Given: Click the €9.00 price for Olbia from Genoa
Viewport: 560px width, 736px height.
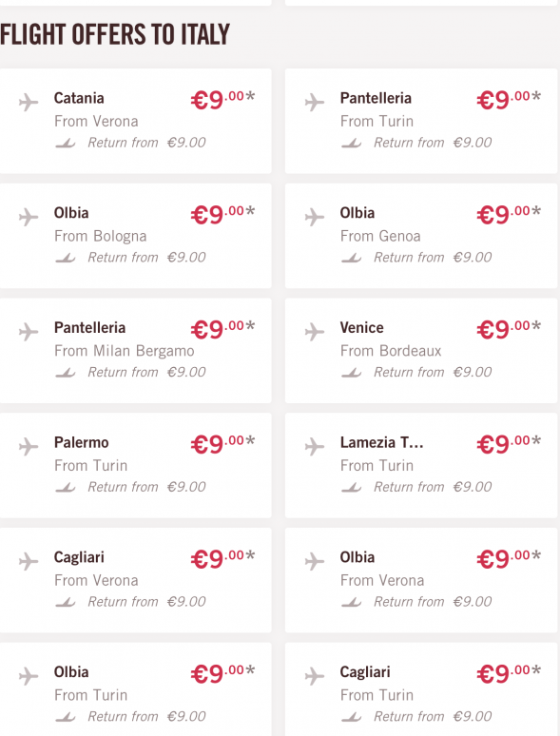Looking at the screenshot, I should (x=509, y=214).
